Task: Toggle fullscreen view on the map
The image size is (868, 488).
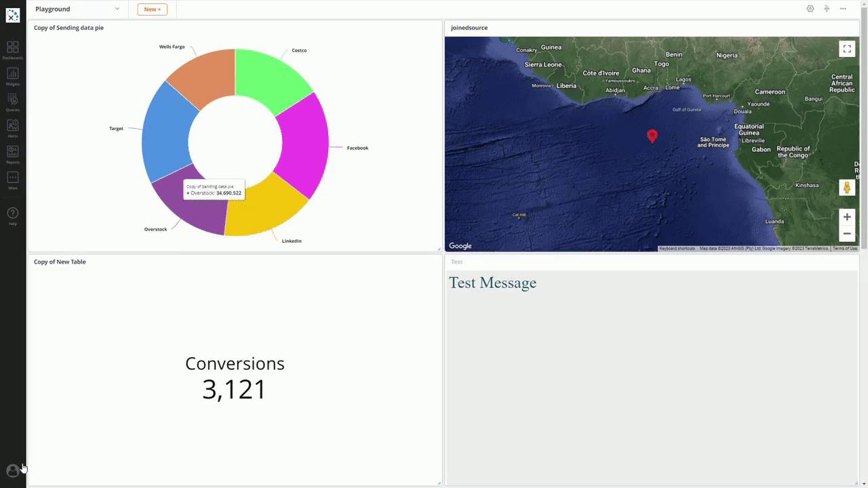Action: tap(846, 49)
